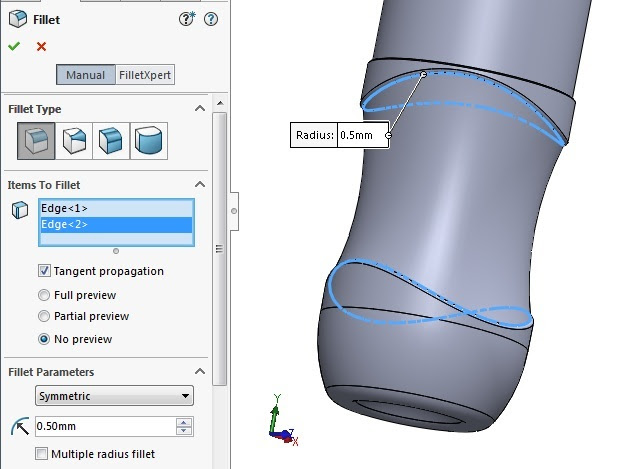The height and width of the screenshot is (469, 641).
Task: Decrease radius with down spinner arrow
Action: [184, 431]
